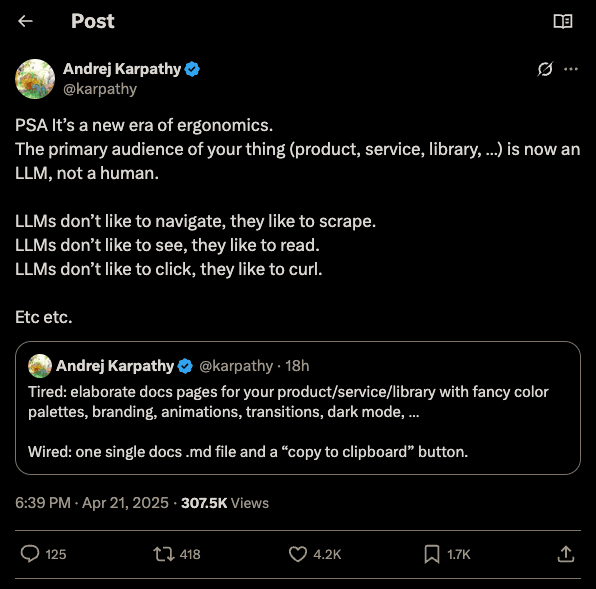Reply using the comment bubble icon
The width and height of the screenshot is (596, 589).
point(30,554)
